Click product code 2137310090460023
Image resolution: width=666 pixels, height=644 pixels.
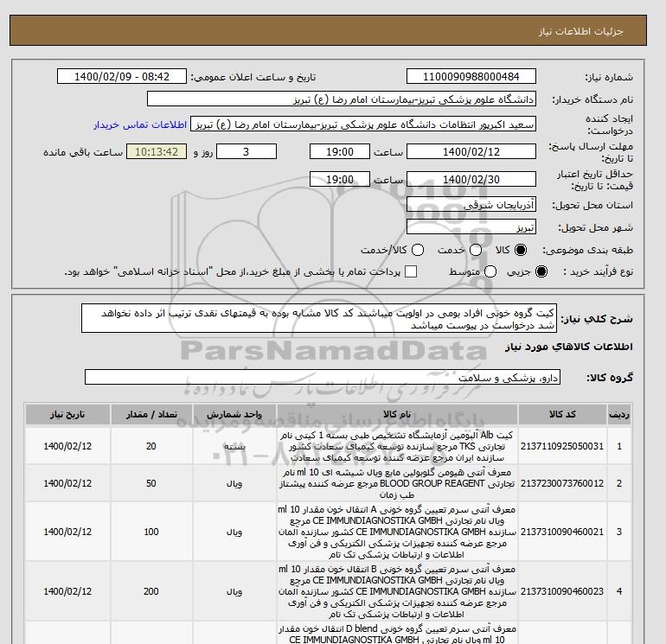tap(562, 591)
